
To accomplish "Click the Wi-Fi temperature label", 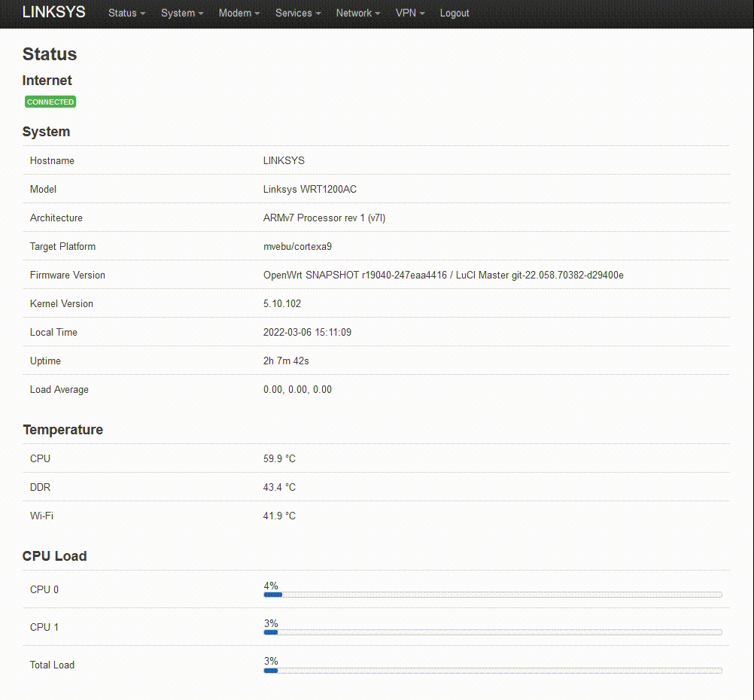I will click(41, 516).
